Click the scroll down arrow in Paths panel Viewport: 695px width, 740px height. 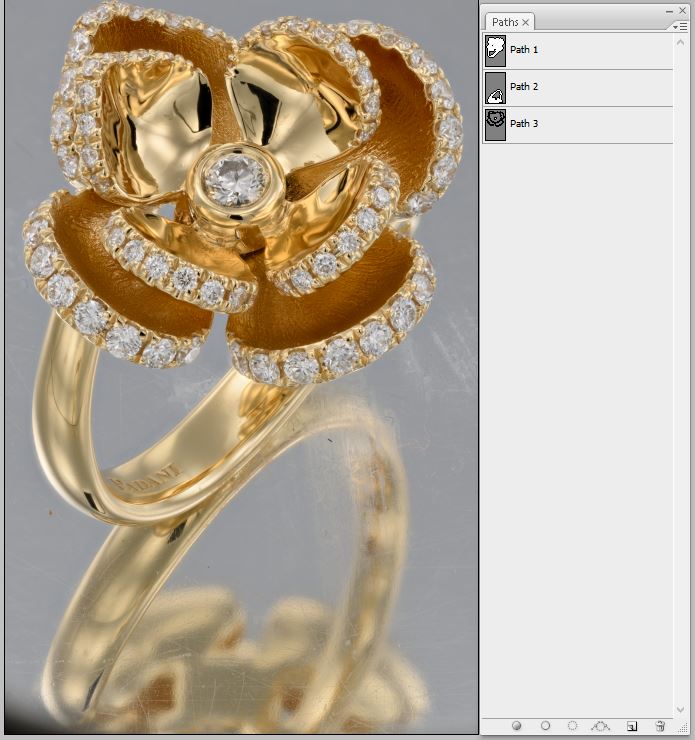click(680, 709)
